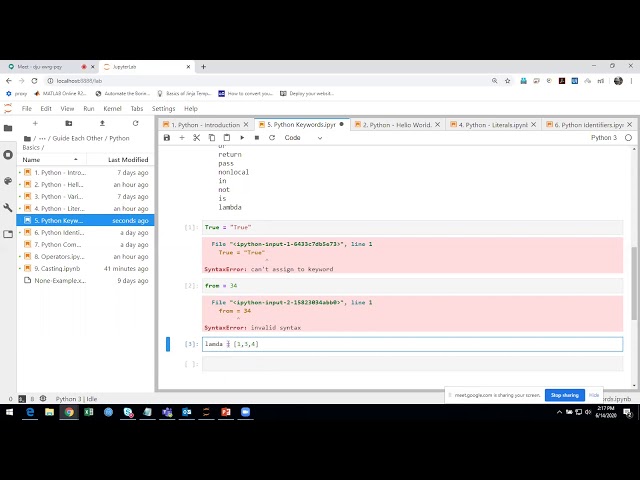This screenshot has height=480, width=640.
Task: Open the cell type Code dropdown
Action: [303, 138]
